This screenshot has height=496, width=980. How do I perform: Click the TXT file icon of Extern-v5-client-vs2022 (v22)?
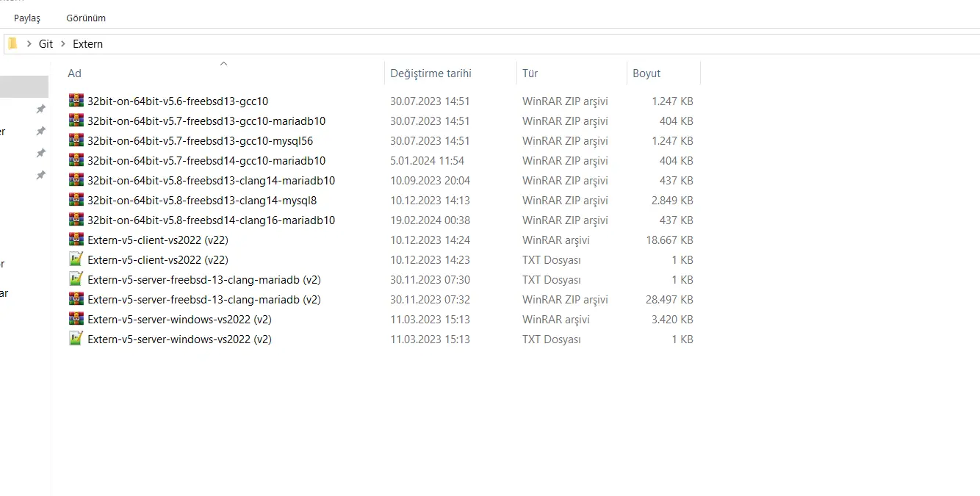pos(76,259)
